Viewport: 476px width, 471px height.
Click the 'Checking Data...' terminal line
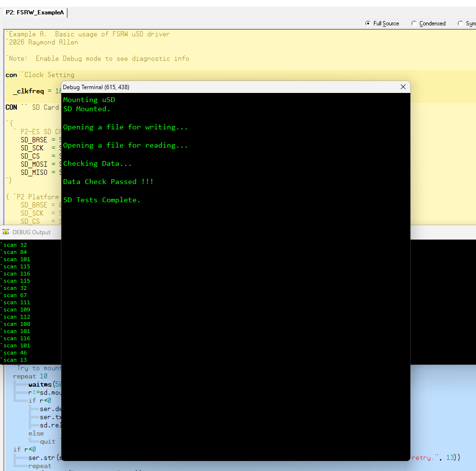tap(97, 163)
